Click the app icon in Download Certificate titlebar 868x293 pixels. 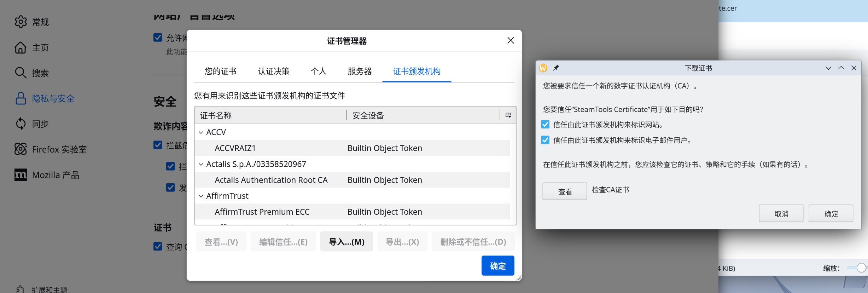(x=543, y=68)
